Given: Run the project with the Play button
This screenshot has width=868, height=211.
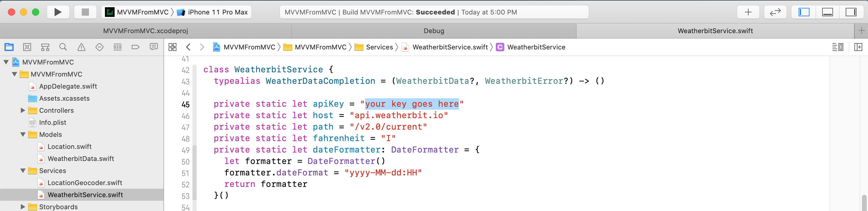Looking at the screenshot, I should click(x=58, y=12).
